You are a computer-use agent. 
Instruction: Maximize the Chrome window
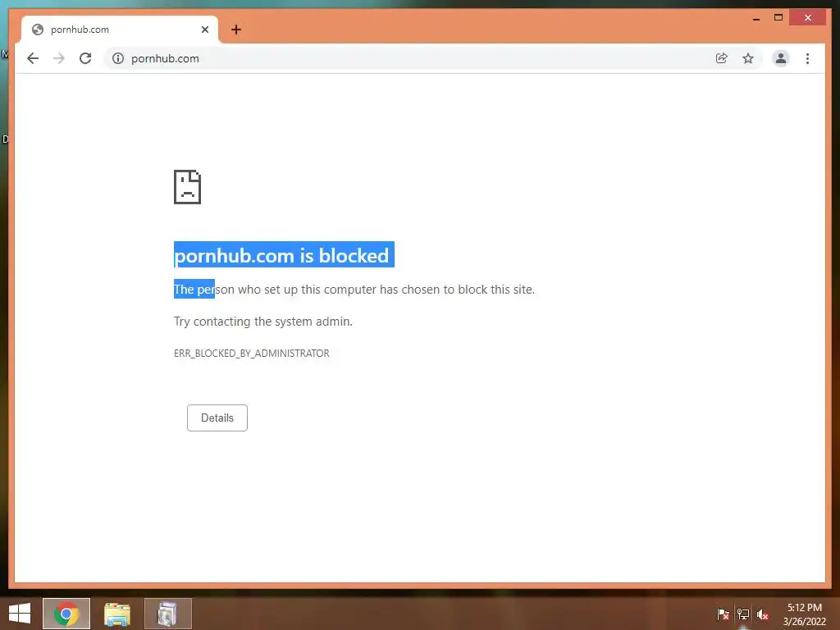tap(778, 18)
